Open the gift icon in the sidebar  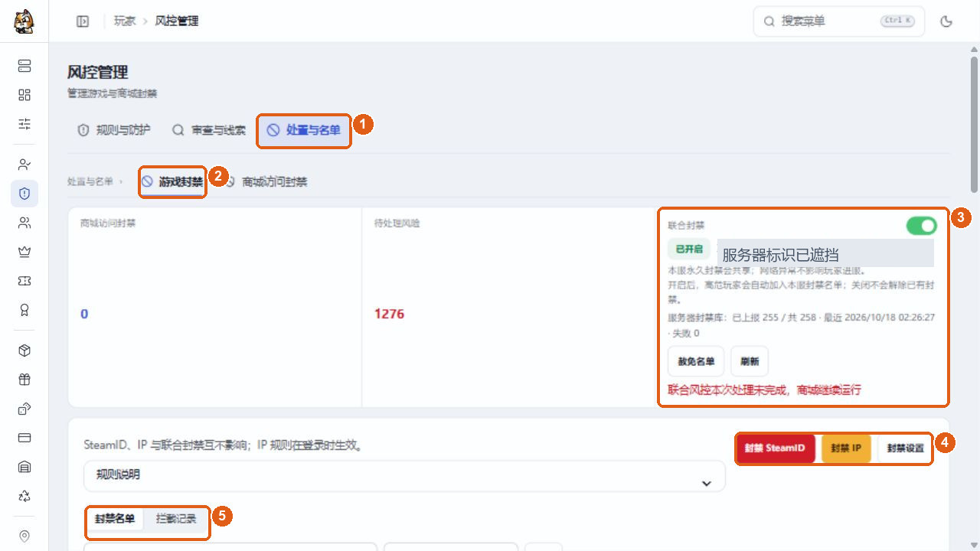pyautogui.click(x=24, y=380)
